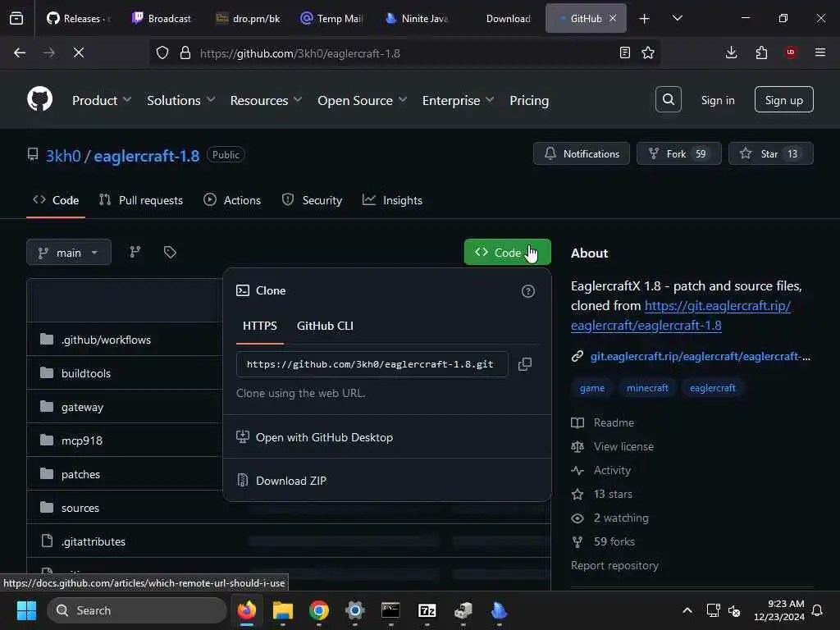
Task: Open the Pricing link
Action: click(x=529, y=100)
